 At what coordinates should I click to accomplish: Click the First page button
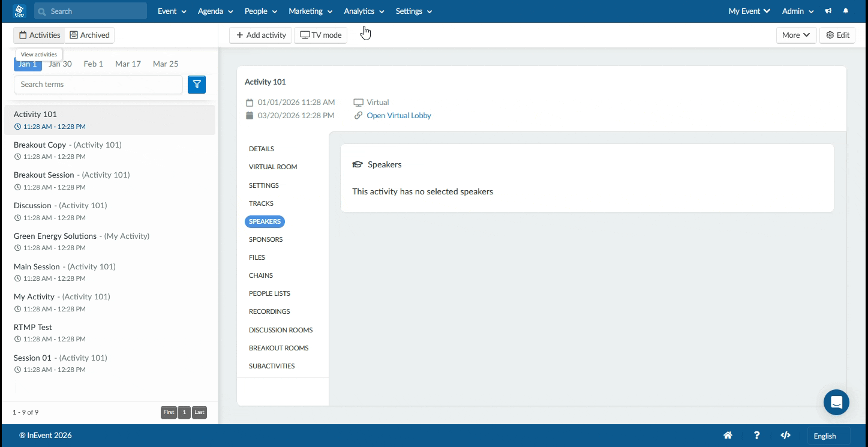click(169, 412)
